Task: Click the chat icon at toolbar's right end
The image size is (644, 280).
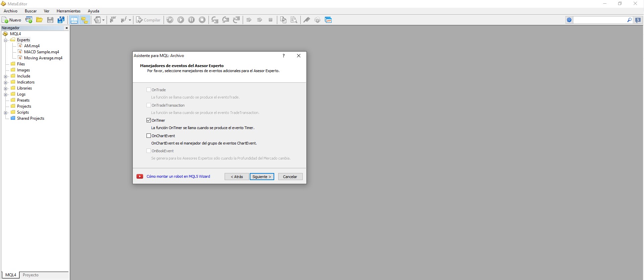Action: pos(638,20)
